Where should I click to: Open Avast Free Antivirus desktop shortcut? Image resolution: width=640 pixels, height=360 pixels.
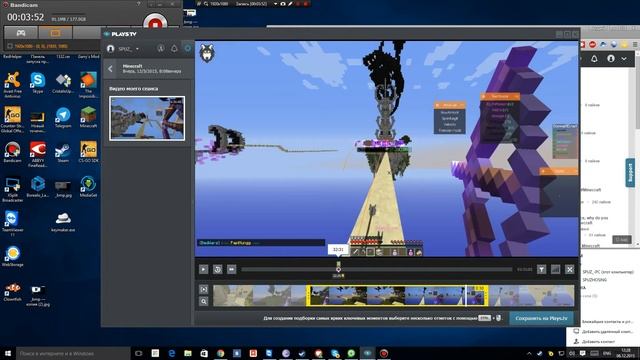click(12, 84)
